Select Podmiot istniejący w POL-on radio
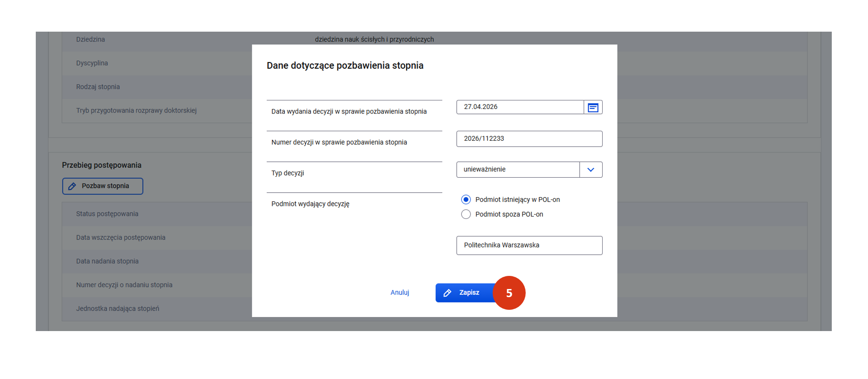 pyautogui.click(x=465, y=199)
